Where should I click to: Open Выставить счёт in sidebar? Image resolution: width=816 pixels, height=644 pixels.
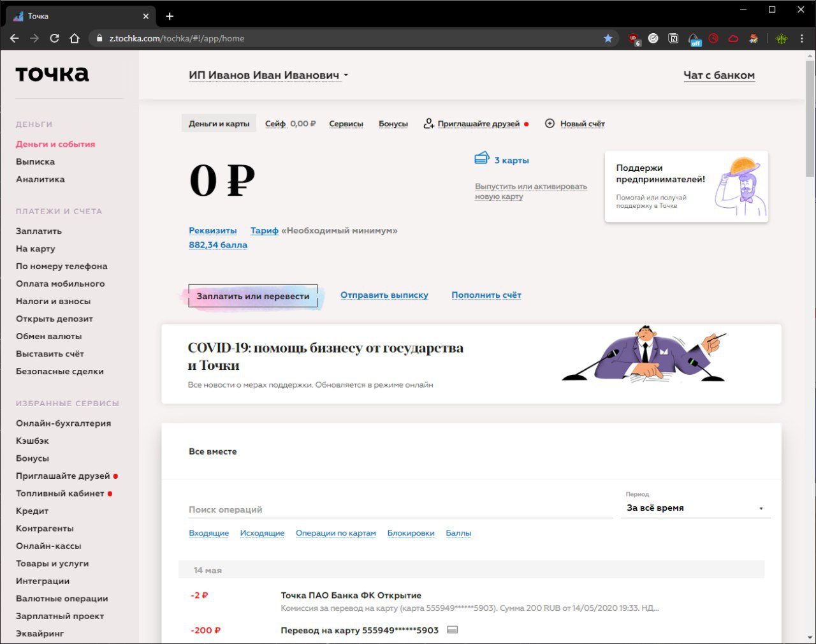[x=50, y=354]
